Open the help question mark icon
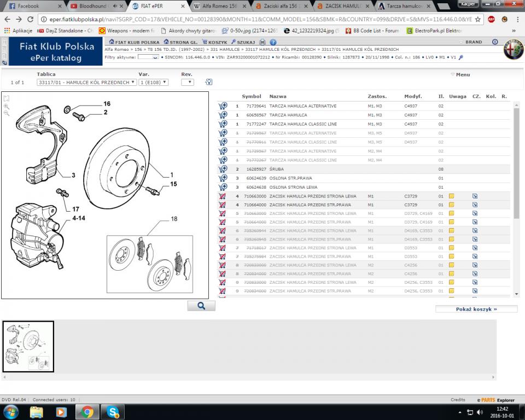 [272, 42]
